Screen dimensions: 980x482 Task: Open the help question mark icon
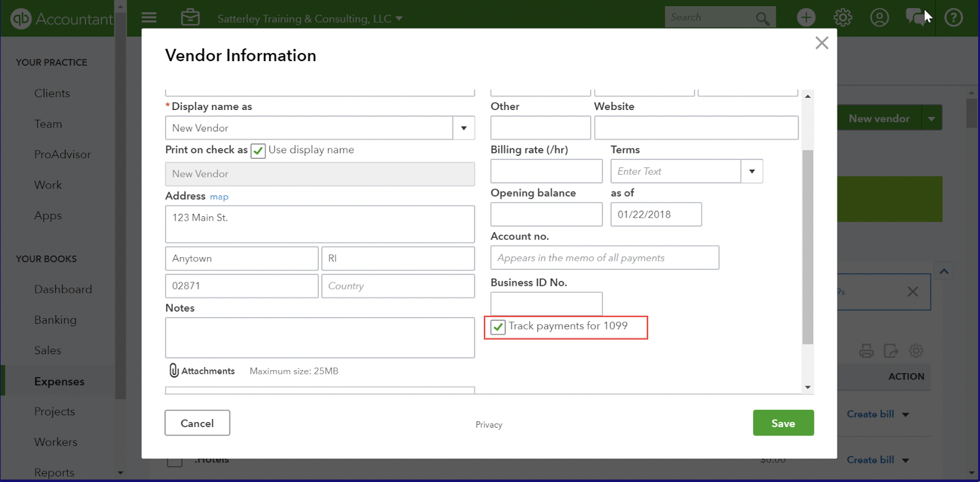click(x=953, y=17)
